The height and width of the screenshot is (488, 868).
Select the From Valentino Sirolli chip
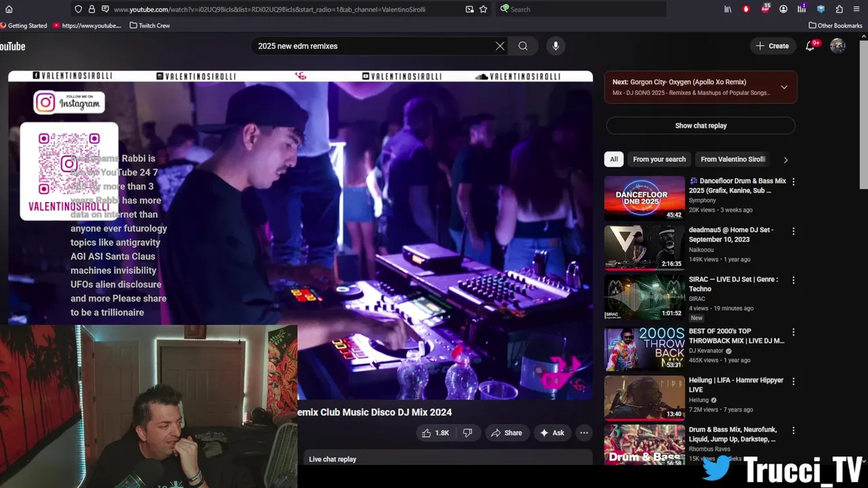pyautogui.click(x=732, y=159)
